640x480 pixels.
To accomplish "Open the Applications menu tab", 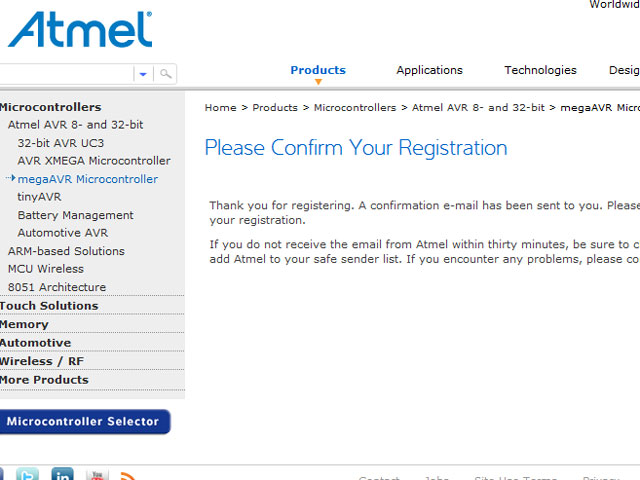I will tap(429, 70).
